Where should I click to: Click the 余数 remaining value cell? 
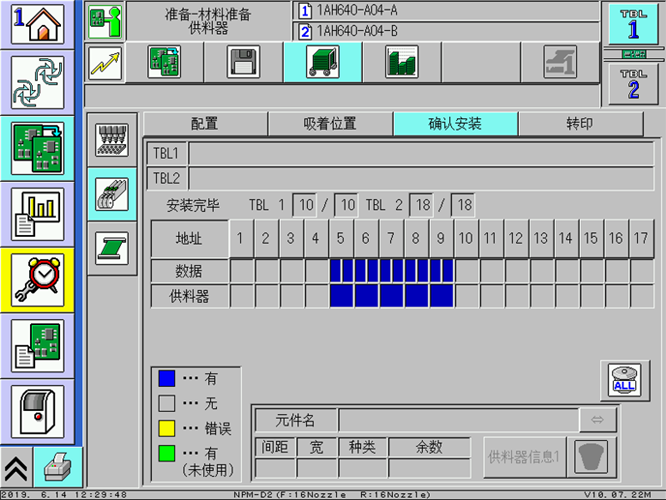[429, 469]
